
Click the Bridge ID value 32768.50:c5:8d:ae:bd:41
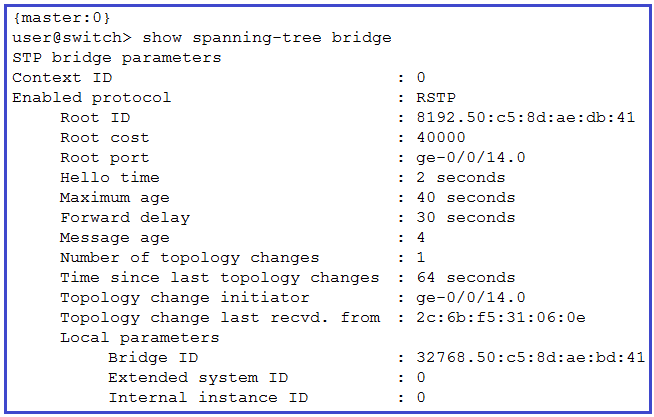coord(531,357)
